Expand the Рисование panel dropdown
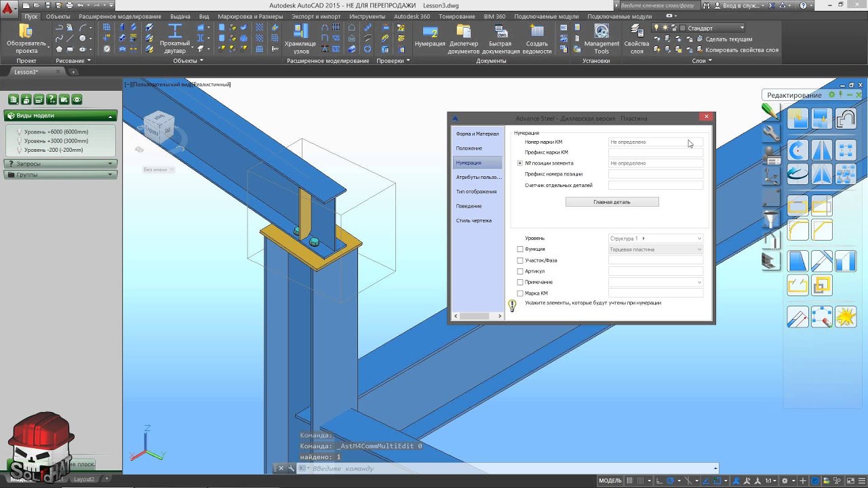Screen dimensions: 868x488 73,61
